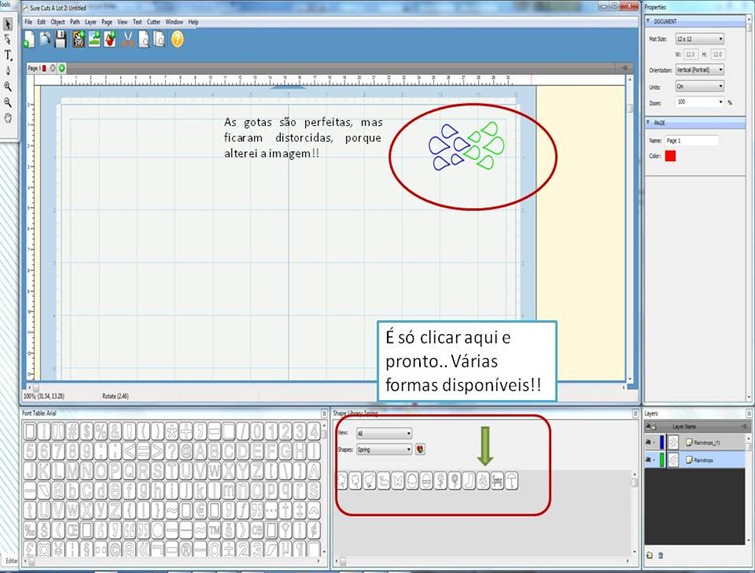
Task: Click the New document toolbar icon
Action: pyautogui.click(x=29, y=39)
